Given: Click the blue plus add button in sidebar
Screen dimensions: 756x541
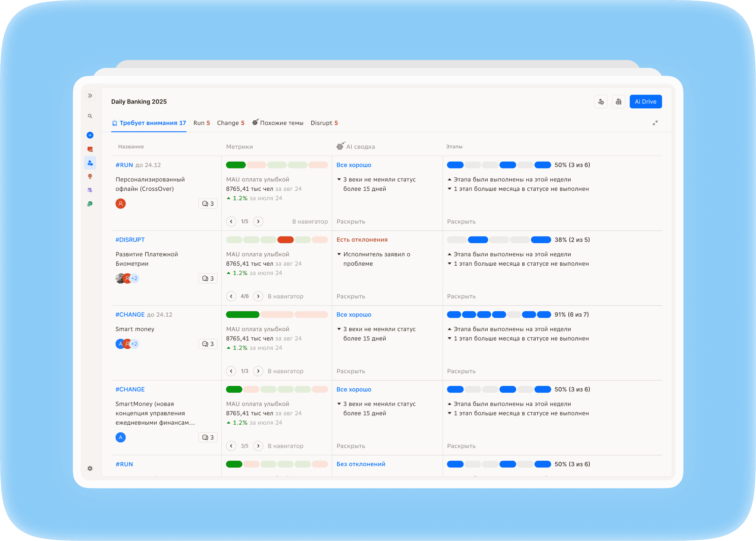Looking at the screenshot, I should pyautogui.click(x=90, y=135).
